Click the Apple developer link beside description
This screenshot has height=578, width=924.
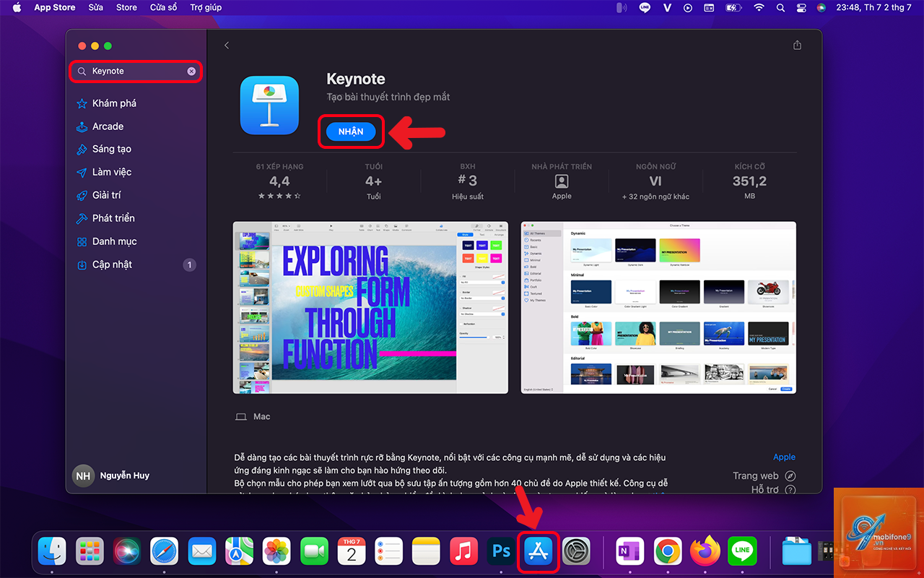click(x=784, y=457)
